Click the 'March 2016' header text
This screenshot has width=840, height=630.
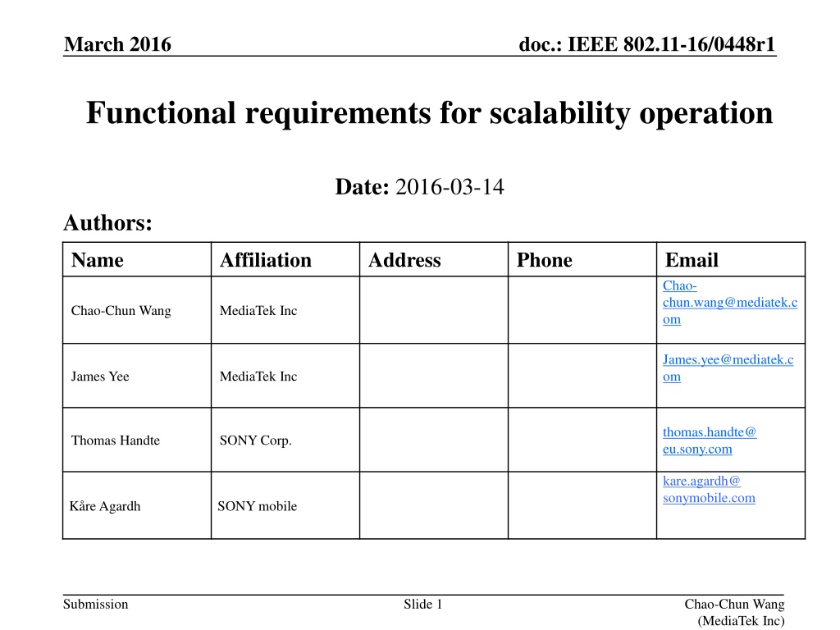tap(118, 44)
